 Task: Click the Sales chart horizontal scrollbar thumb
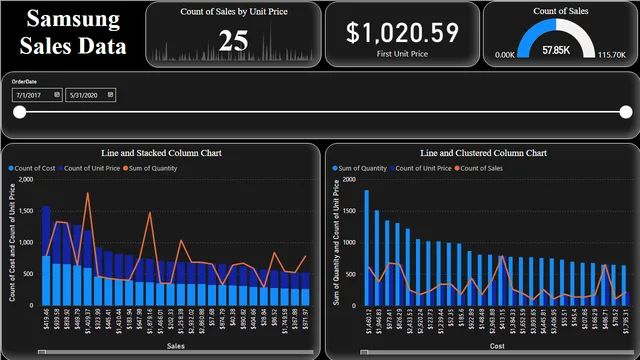(x=42, y=352)
